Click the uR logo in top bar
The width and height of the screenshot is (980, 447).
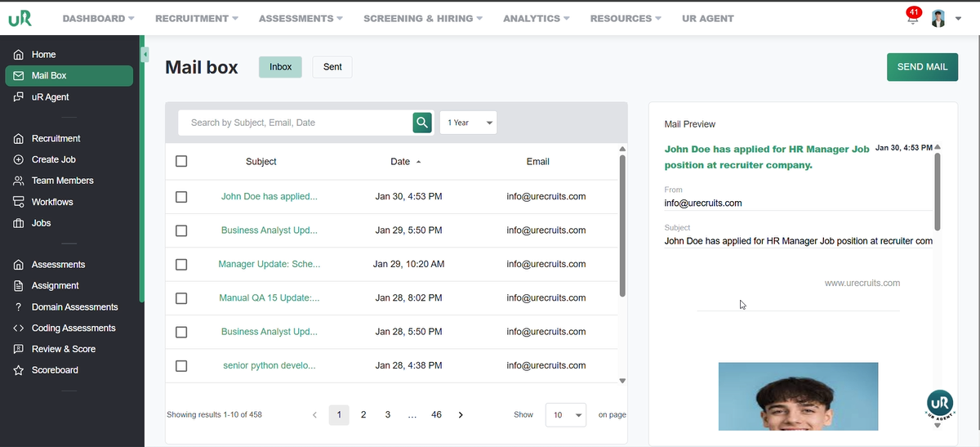20,18
